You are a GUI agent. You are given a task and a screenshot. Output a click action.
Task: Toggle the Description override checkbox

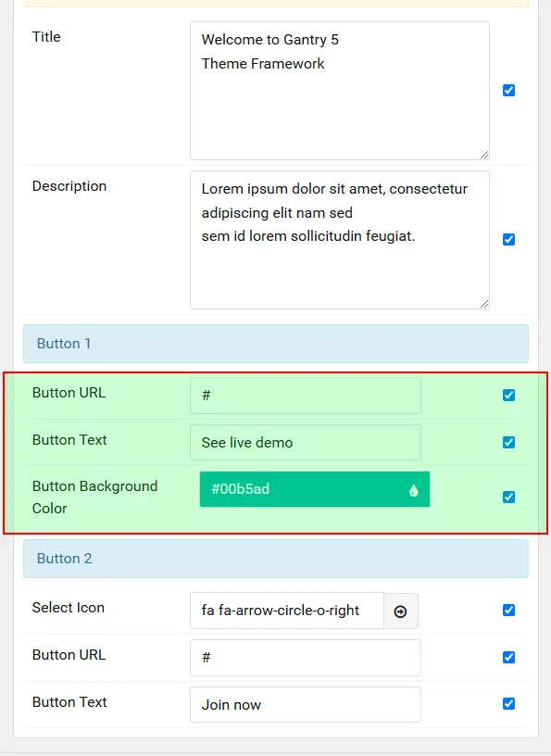508,240
